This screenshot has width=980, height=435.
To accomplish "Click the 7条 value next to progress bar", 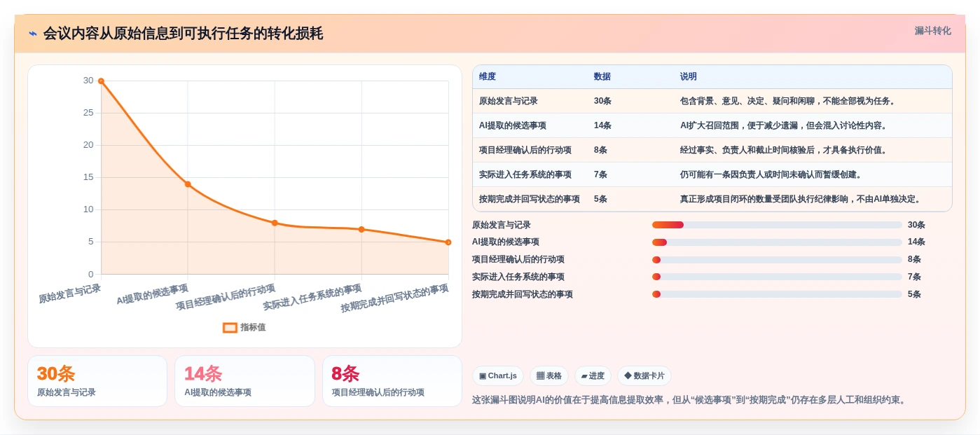I will [914, 277].
